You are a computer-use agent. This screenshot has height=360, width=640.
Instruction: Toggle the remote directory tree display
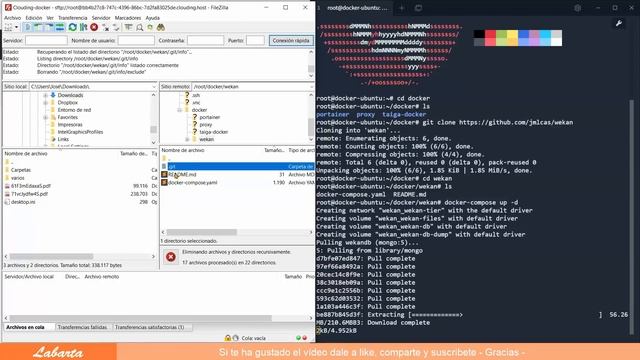[x=49, y=27]
